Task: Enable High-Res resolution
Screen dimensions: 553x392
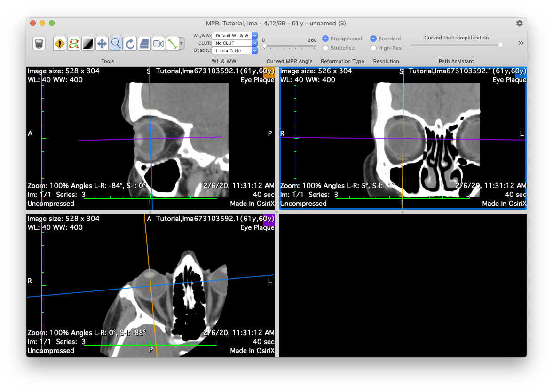Action: coord(373,48)
